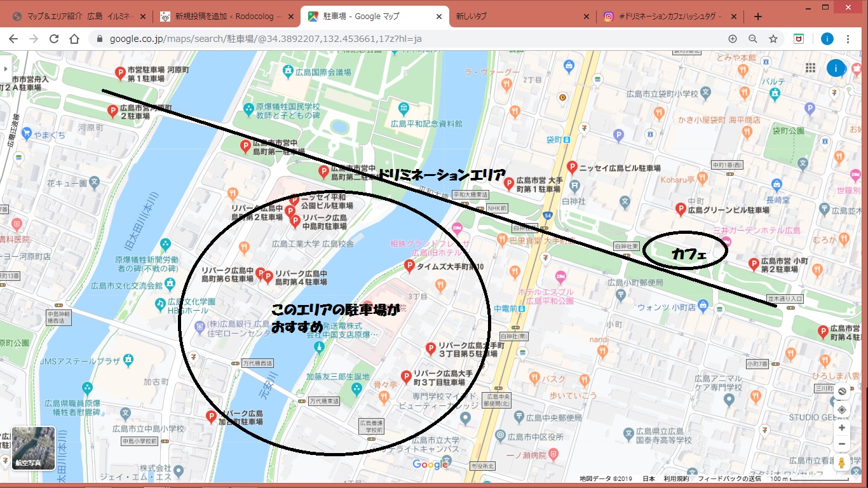Zoom out the map with minus button
Viewport: 868px width, 488px height.
pos(842,444)
